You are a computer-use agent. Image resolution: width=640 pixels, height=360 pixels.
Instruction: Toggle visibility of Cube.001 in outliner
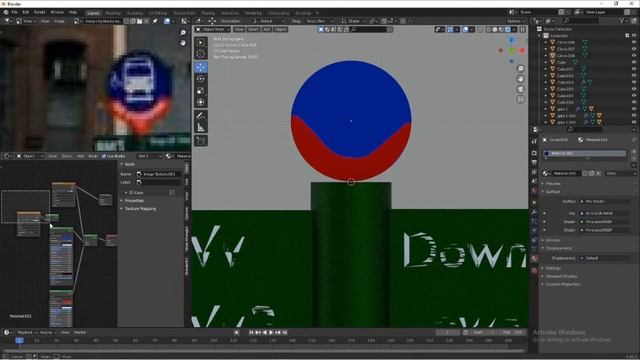[x=634, y=69]
